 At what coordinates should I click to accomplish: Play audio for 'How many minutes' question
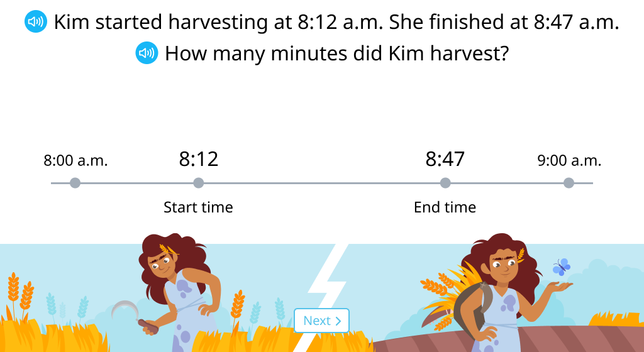point(147,53)
